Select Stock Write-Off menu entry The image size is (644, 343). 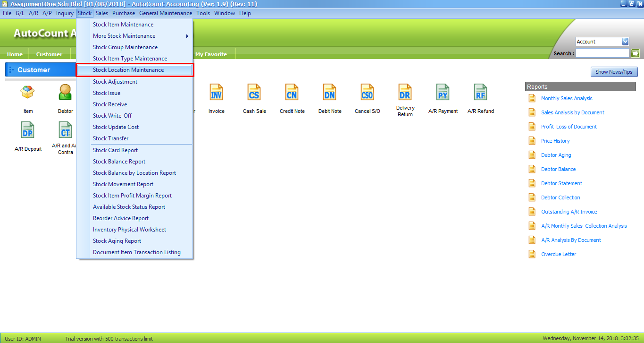(x=135, y=116)
